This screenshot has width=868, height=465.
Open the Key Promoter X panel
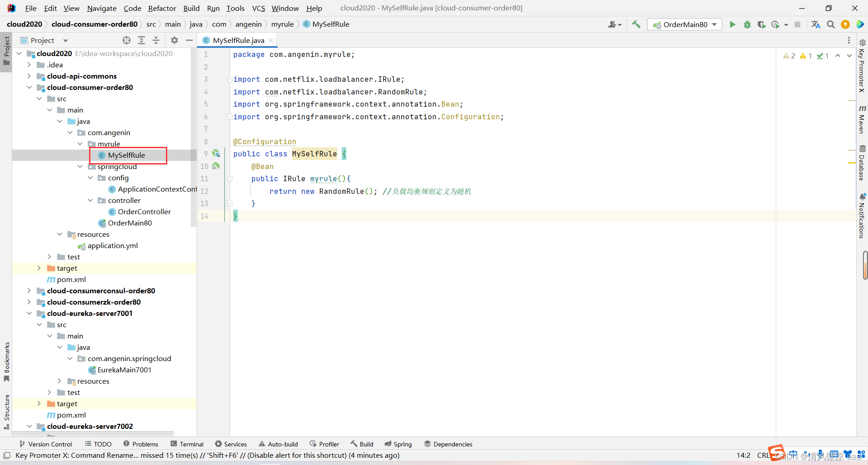click(862, 66)
